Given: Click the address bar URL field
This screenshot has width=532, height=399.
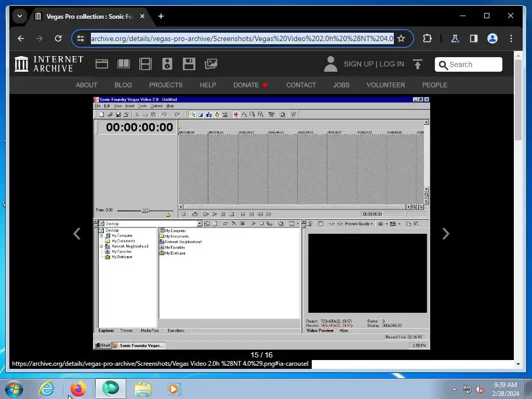Looking at the screenshot, I should (242, 38).
